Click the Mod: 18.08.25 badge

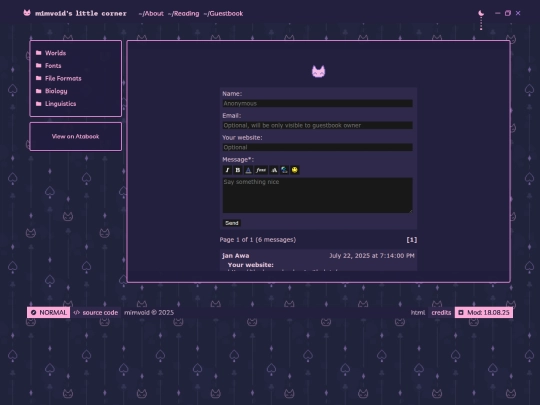pos(484,312)
